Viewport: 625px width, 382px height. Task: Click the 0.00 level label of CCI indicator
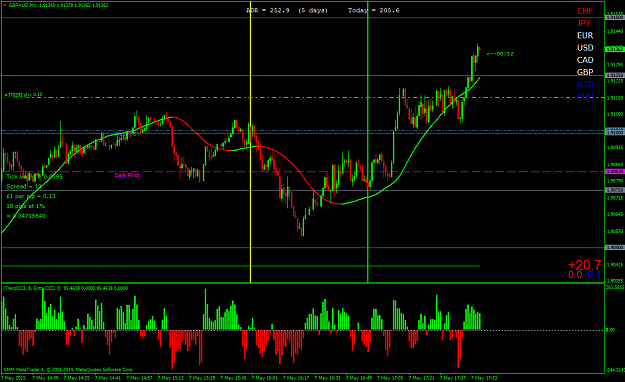pos(610,330)
